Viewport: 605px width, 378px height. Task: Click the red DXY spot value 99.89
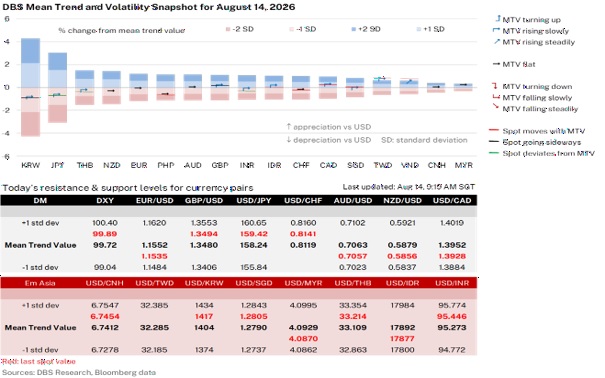pos(105,234)
